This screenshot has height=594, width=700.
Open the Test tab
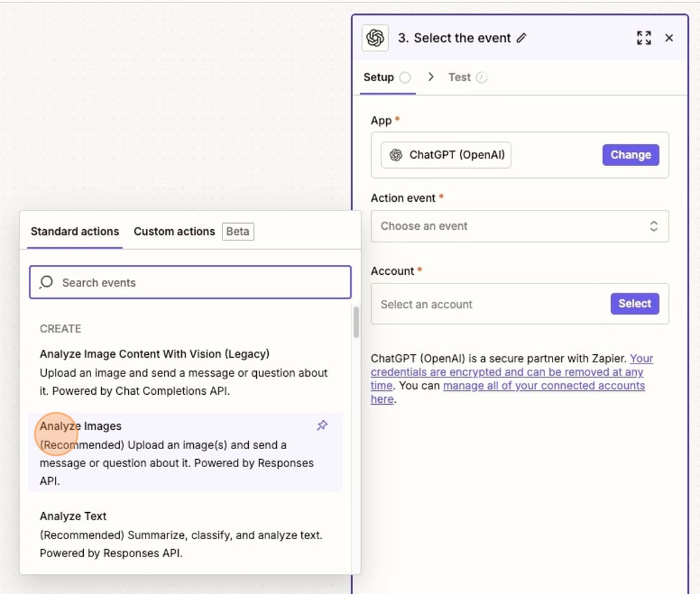[x=467, y=77]
